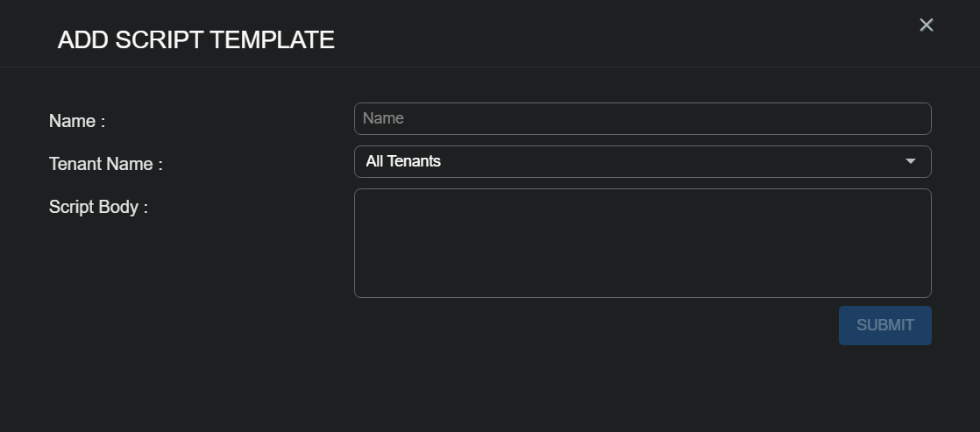Click the empty multiline field beside Script Body
The image size is (980, 432).
tap(642, 243)
